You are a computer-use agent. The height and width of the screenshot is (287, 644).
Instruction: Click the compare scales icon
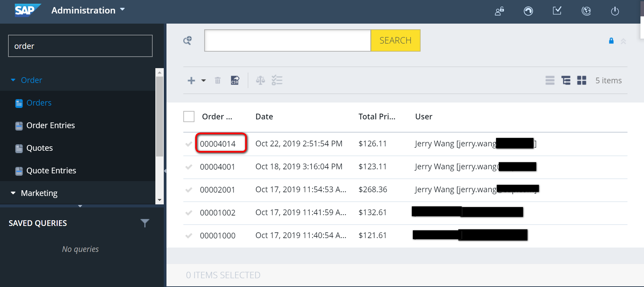point(260,80)
